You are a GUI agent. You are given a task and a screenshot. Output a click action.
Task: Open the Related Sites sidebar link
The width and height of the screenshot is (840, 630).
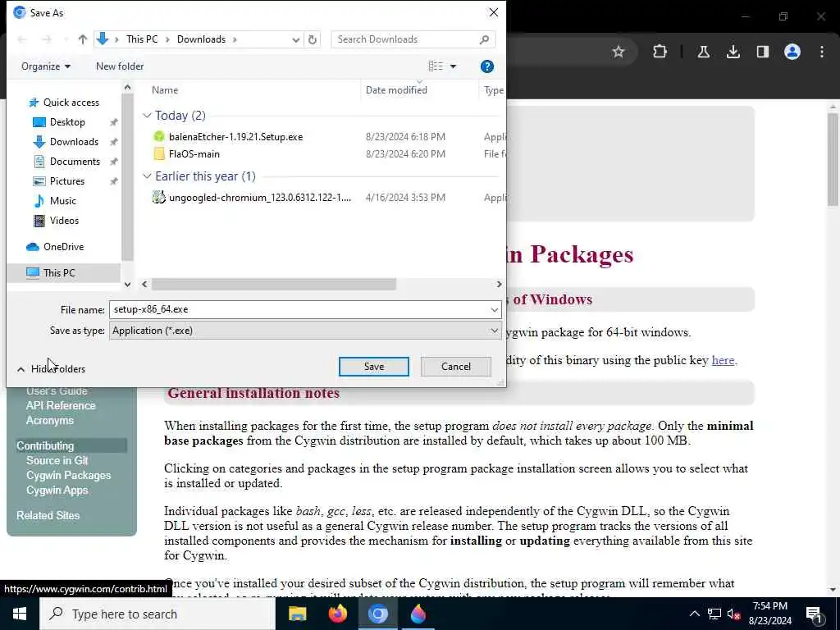click(x=48, y=516)
